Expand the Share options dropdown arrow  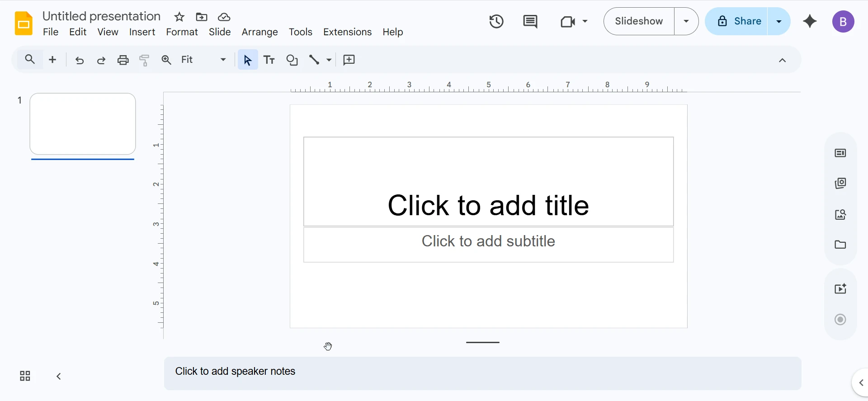coord(778,21)
